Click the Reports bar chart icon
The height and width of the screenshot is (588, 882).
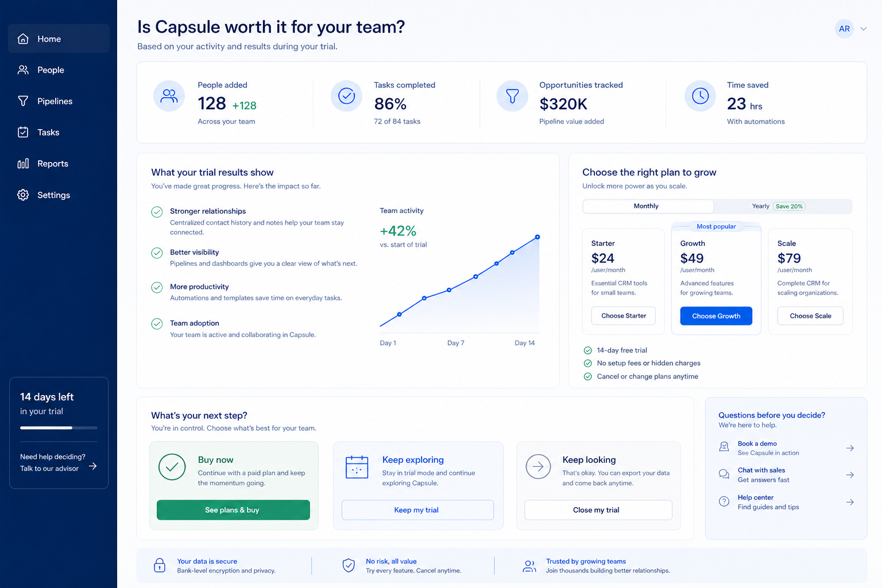pyautogui.click(x=23, y=164)
